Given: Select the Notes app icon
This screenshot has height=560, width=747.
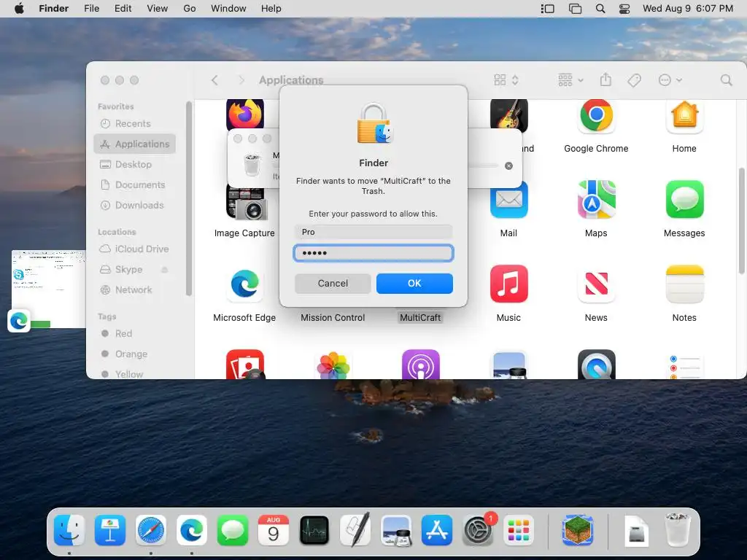Looking at the screenshot, I should (x=684, y=284).
